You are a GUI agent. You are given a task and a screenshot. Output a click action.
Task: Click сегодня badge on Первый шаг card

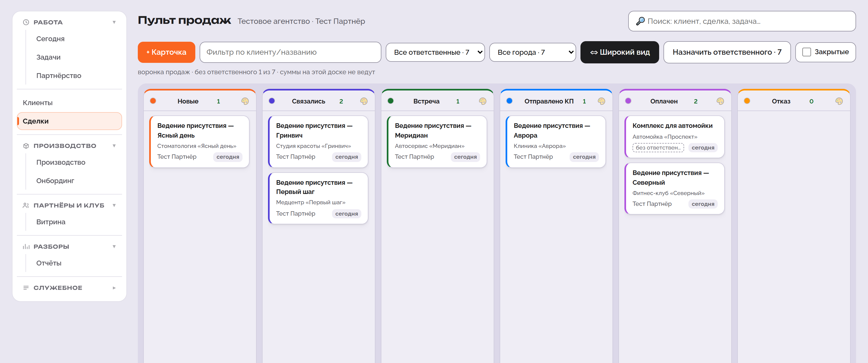346,214
